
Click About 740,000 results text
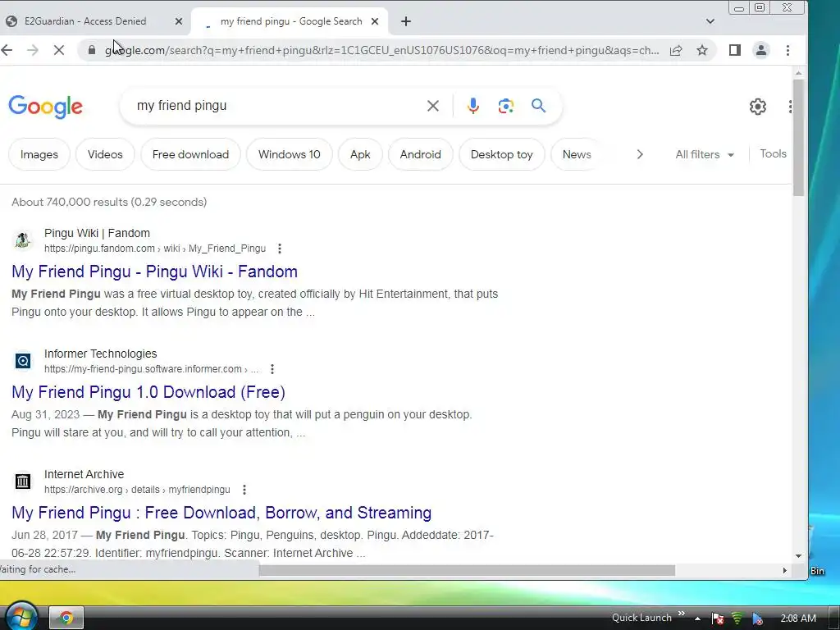(109, 202)
